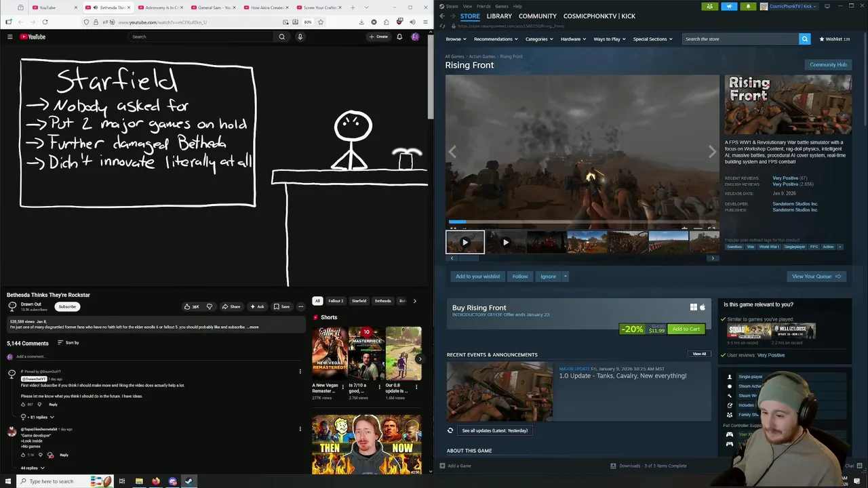The image size is (868, 488).
Task: Follow Rising Front on Steam
Action: pos(520,277)
